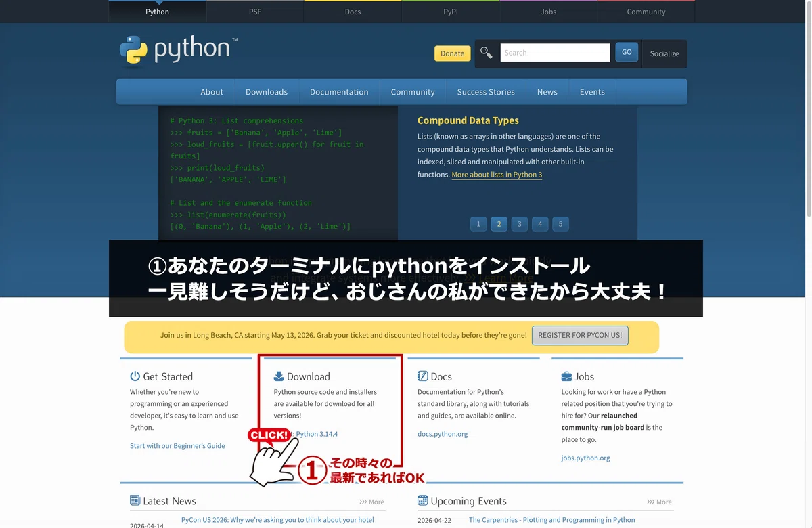Open the Community top tab

(646, 12)
